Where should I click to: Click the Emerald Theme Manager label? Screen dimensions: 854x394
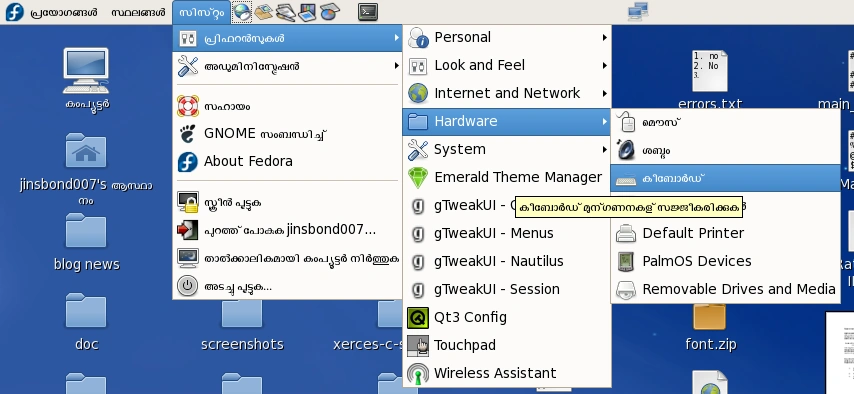coord(518,177)
